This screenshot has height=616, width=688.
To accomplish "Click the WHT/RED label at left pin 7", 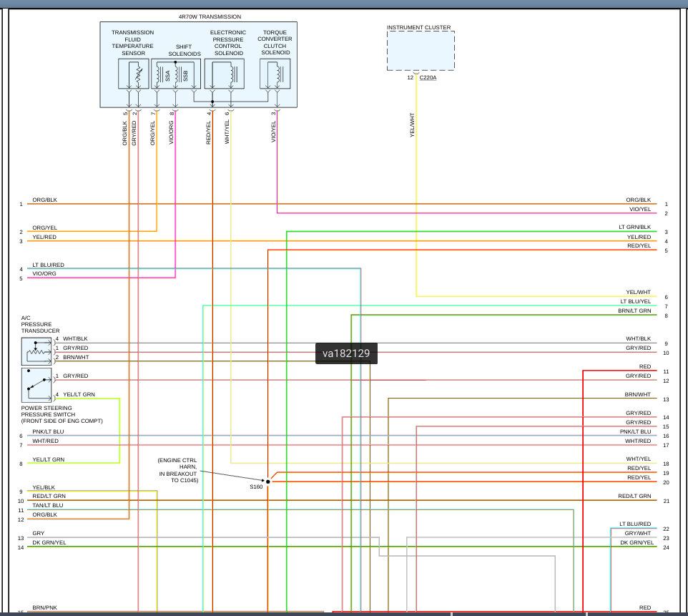I will point(45,441).
